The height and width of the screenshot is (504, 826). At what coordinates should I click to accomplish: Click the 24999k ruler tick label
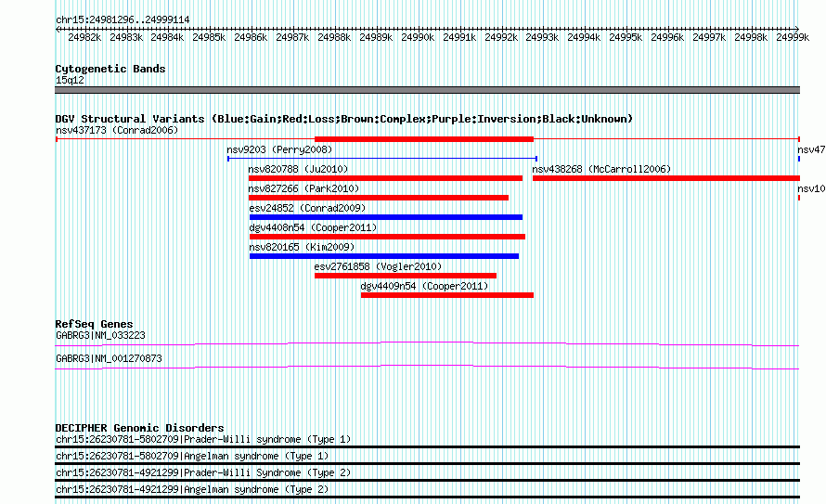pyautogui.click(x=793, y=37)
